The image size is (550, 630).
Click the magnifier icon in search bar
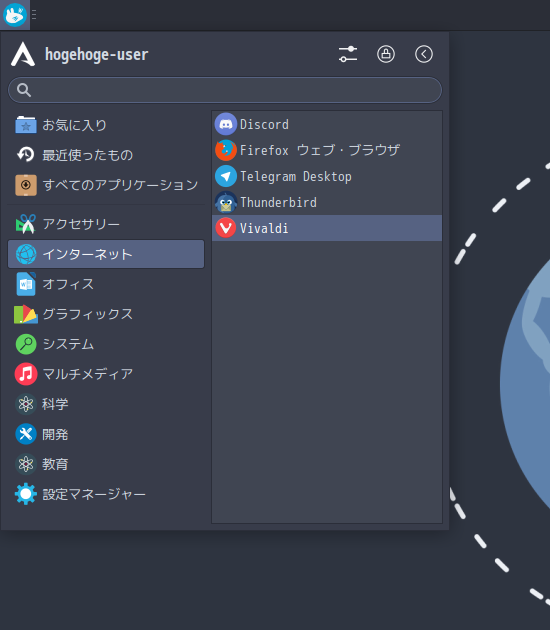pos(24,90)
